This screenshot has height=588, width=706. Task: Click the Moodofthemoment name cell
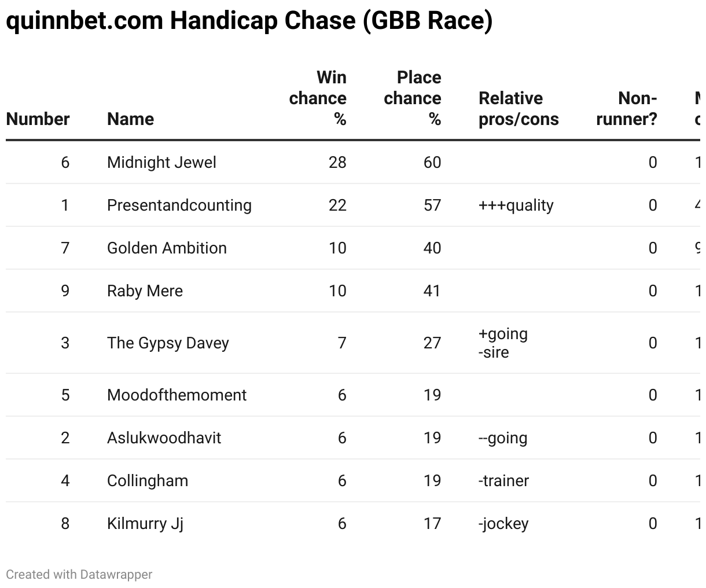176,395
